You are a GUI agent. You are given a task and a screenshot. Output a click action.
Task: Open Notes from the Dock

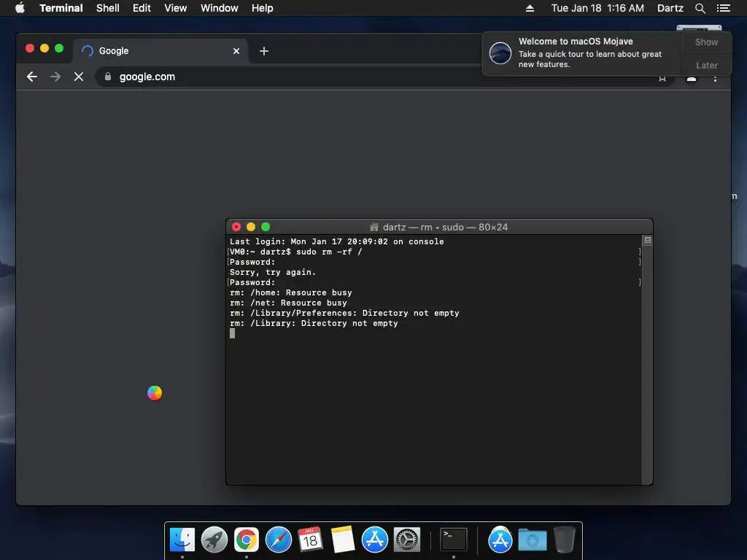pos(343,540)
